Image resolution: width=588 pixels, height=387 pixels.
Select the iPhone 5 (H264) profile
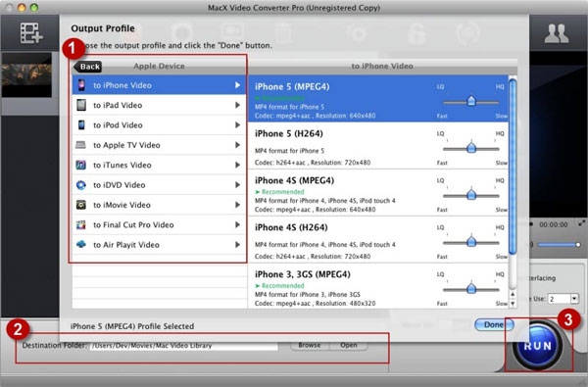(x=378, y=146)
